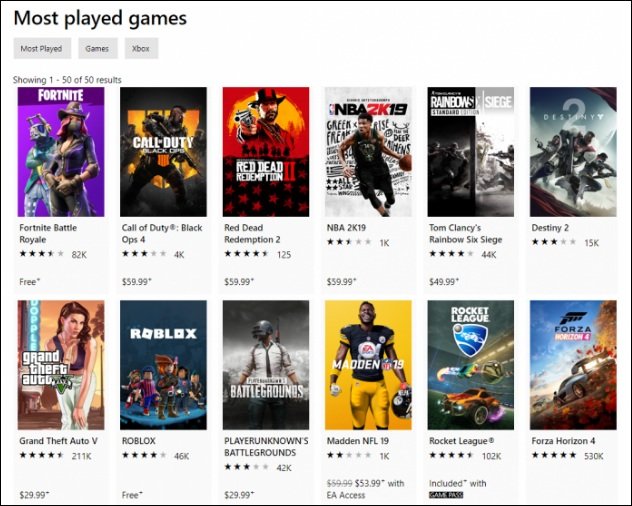632x506 pixels.
Task: Click Red Dead Redemption 2 star rating 125
Action: point(258,254)
